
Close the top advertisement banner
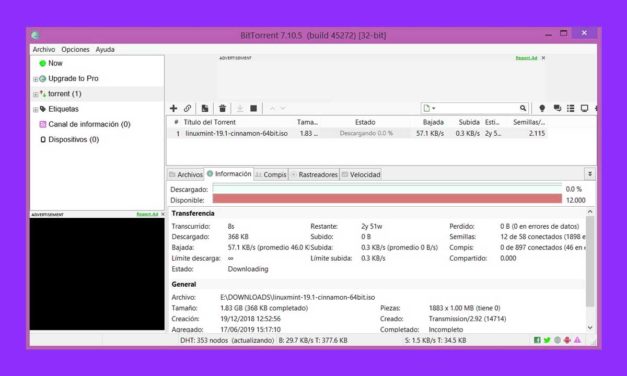pos(543,58)
